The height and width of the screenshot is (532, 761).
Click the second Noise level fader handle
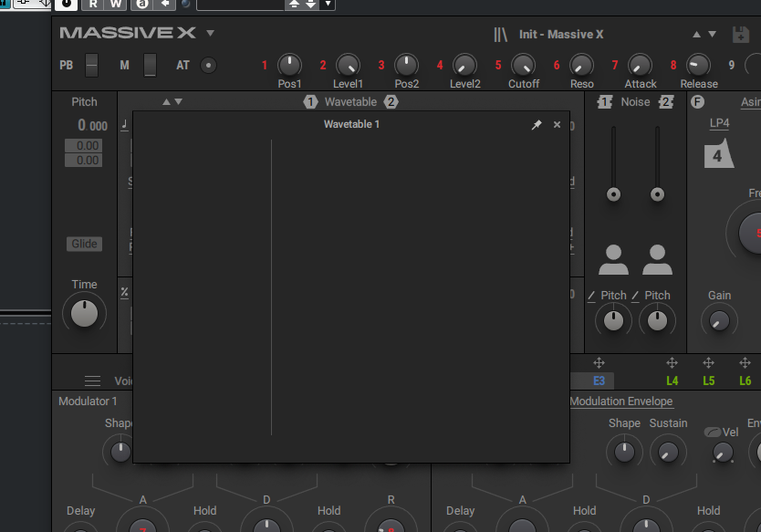pyautogui.click(x=657, y=194)
